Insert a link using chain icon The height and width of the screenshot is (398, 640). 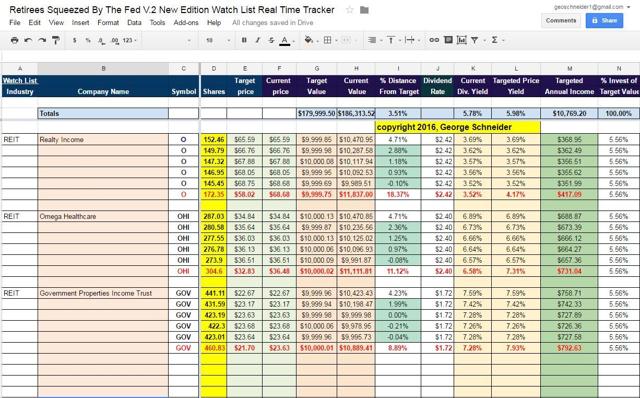434,40
